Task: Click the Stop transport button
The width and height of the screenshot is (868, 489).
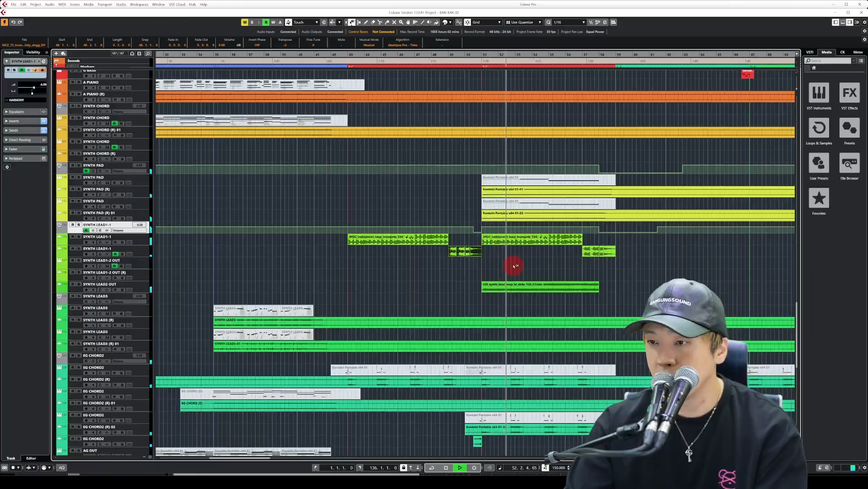Action: 446,468
